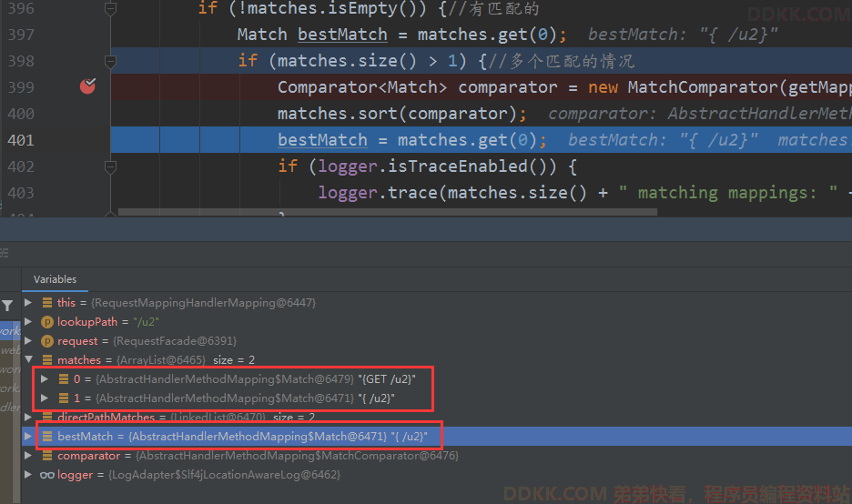
Task: Click the bestMatch assignment on line 401
Action: point(322,140)
